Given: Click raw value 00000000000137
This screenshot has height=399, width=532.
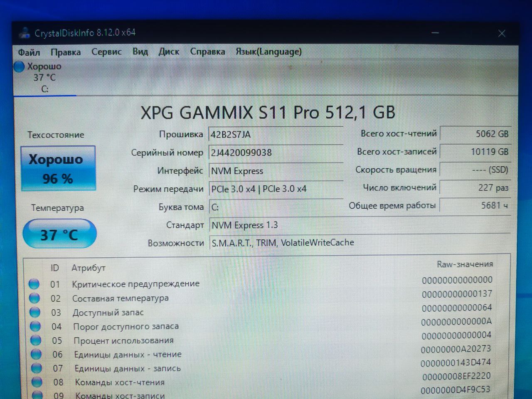Looking at the screenshot, I should (x=457, y=294).
